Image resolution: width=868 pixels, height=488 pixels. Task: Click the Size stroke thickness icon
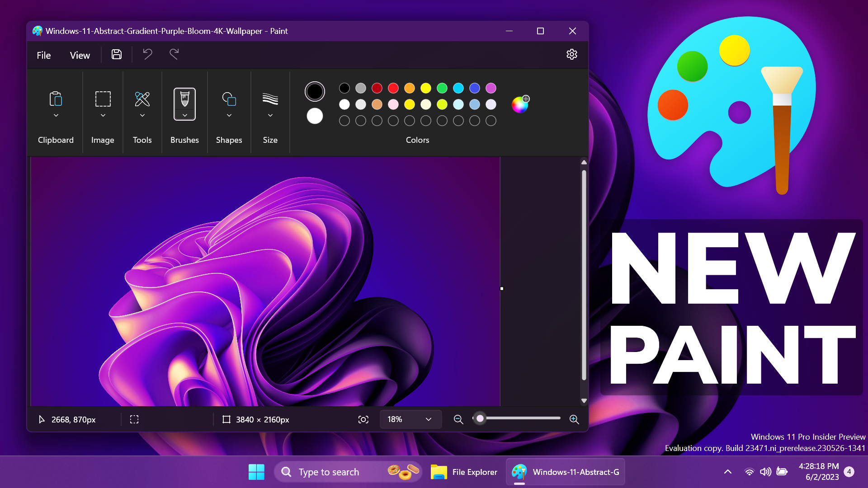pyautogui.click(x=270, y=100)
